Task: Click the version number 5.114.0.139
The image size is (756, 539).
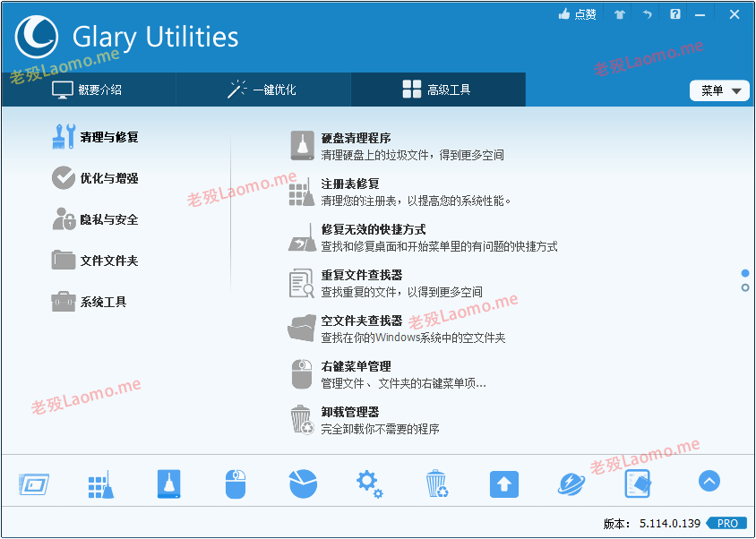Action: (670, 524)
